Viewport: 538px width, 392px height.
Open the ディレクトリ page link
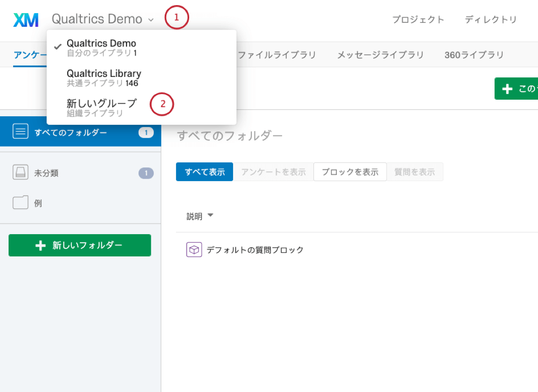click(490, 20)
